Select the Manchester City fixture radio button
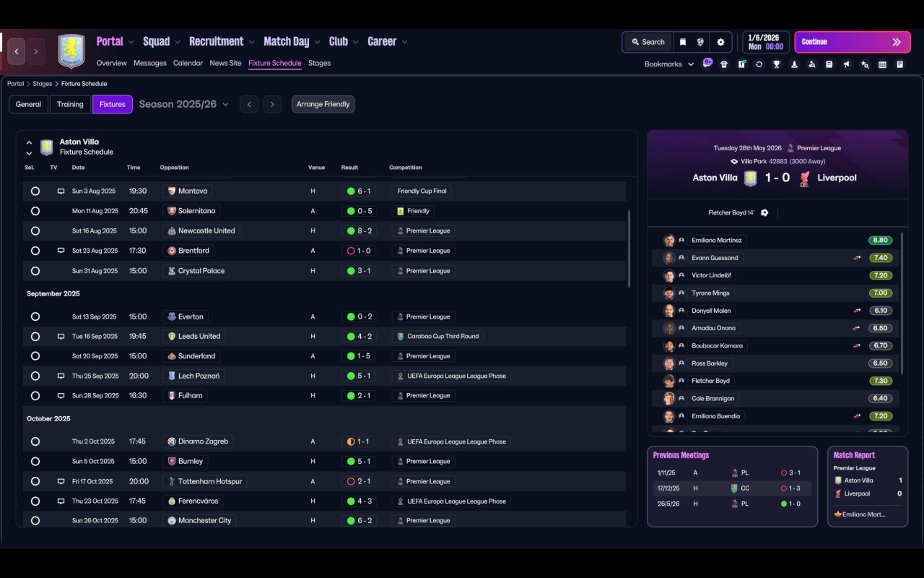This screenshot has width=924, height=578. 35,520
